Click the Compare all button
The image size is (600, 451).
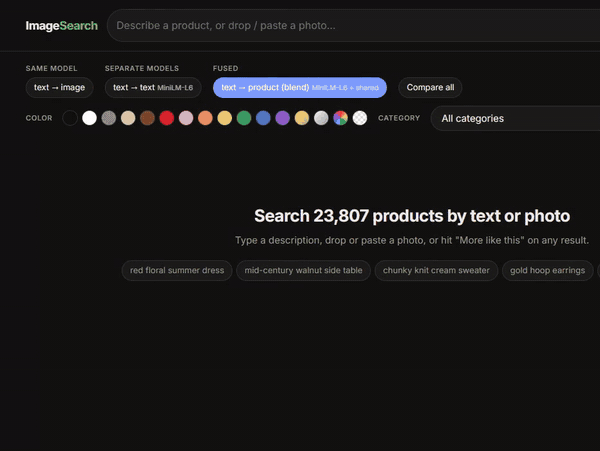click(430, 88)
